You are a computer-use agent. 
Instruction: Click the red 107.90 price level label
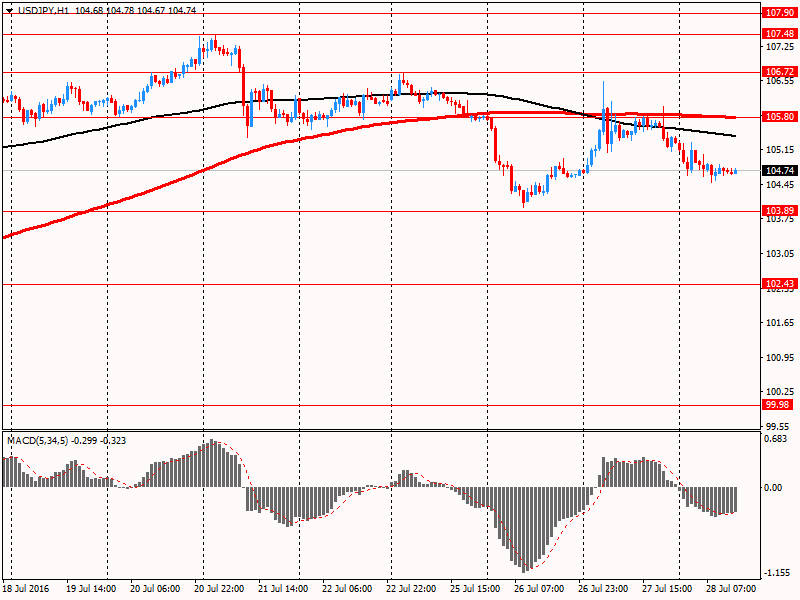tap(779, 12)
